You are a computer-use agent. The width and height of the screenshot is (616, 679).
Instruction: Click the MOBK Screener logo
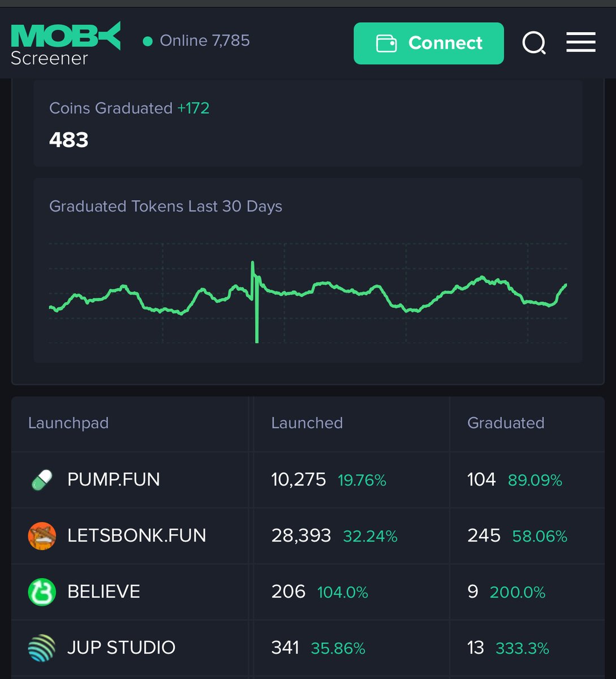coord(66,44)
